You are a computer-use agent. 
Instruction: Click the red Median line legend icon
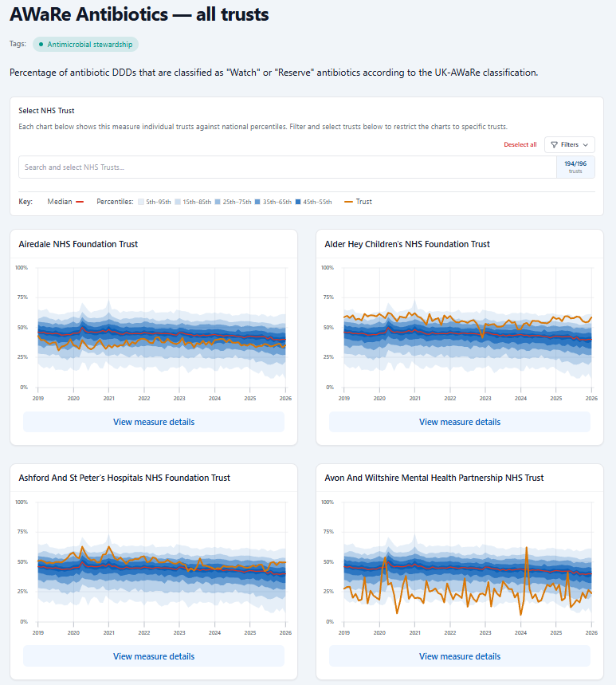click(x=80, y=202)
